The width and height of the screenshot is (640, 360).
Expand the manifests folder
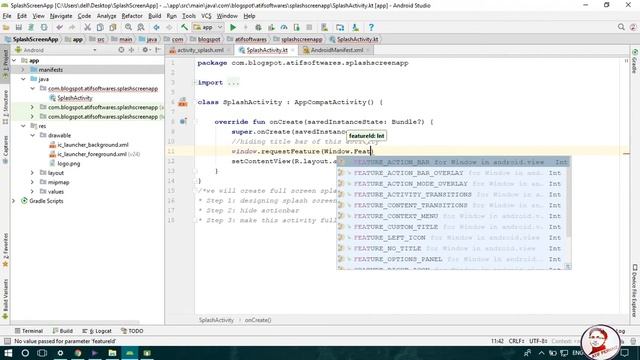23,70
